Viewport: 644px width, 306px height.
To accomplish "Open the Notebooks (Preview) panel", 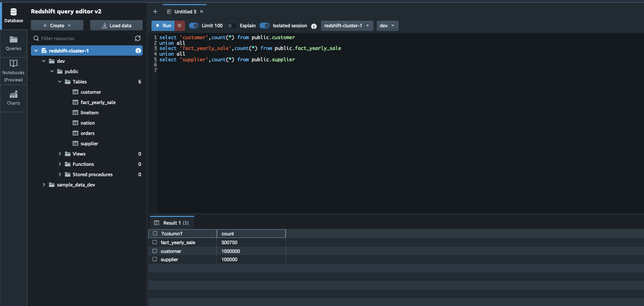I will (13, 67).
